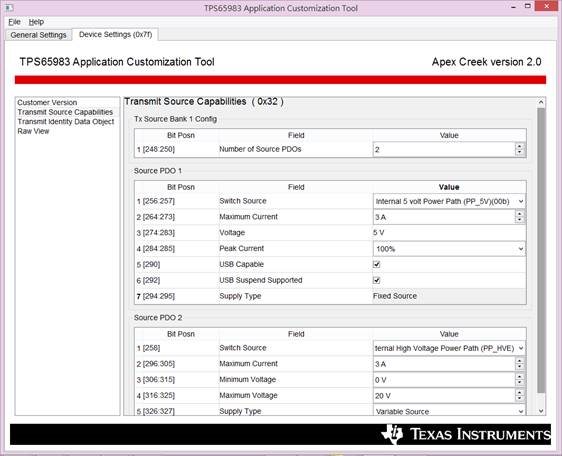Open Supply Type Variable Source dropdown
Image resolution: width=562 pixels, height=456 pixels.
click(449, 411)
